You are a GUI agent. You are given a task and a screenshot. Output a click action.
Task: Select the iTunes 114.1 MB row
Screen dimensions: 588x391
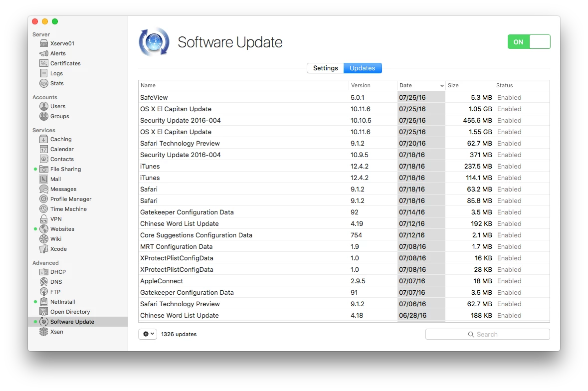(344, 178)
